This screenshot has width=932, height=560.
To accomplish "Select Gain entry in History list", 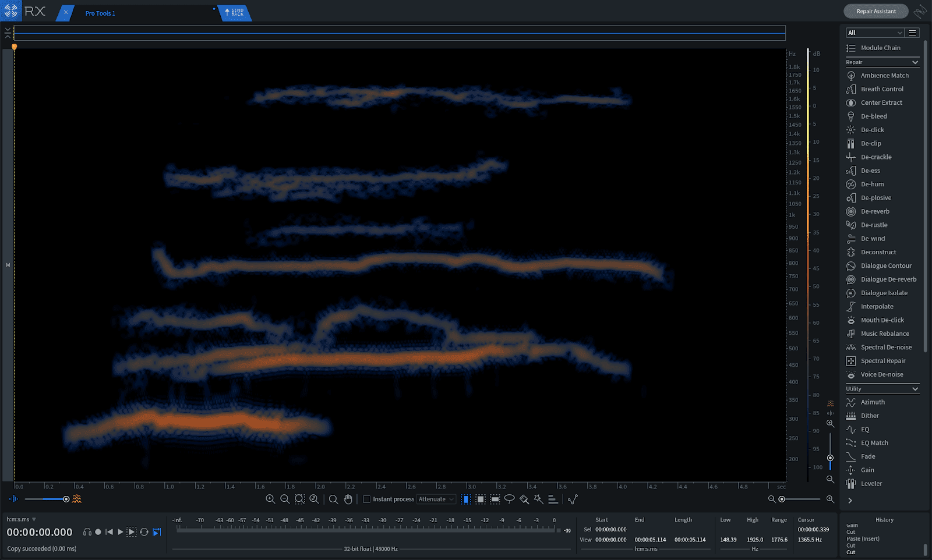I will pyautogui.click(x=852, y=526).
